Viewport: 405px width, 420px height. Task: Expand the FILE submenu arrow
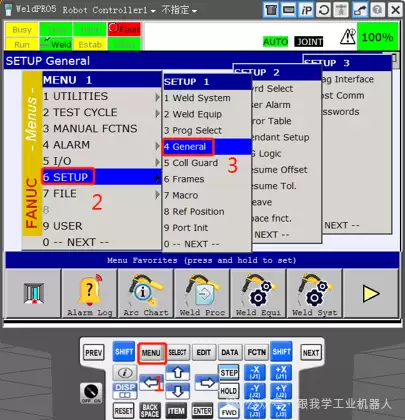(157, 194)
